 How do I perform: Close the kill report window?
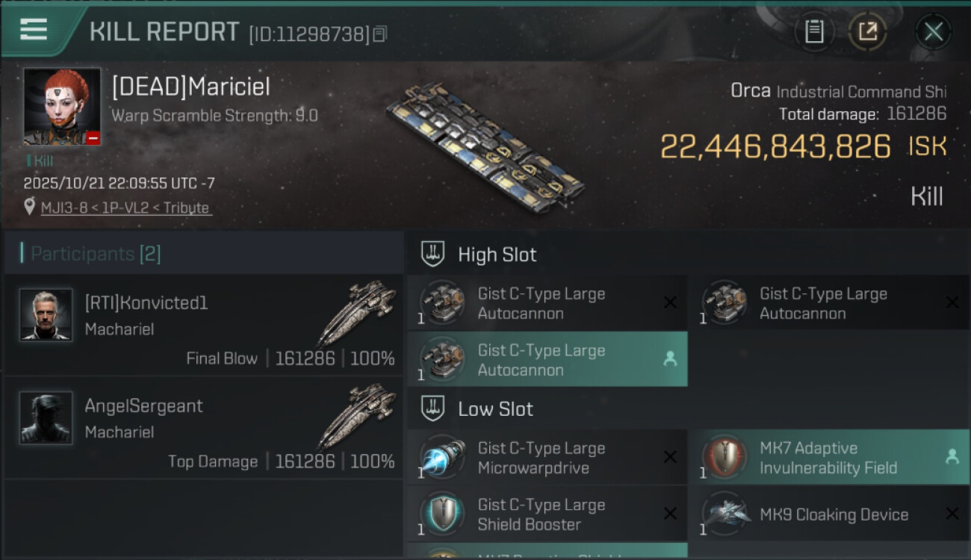pyautogui.click(x=933, y=31)
